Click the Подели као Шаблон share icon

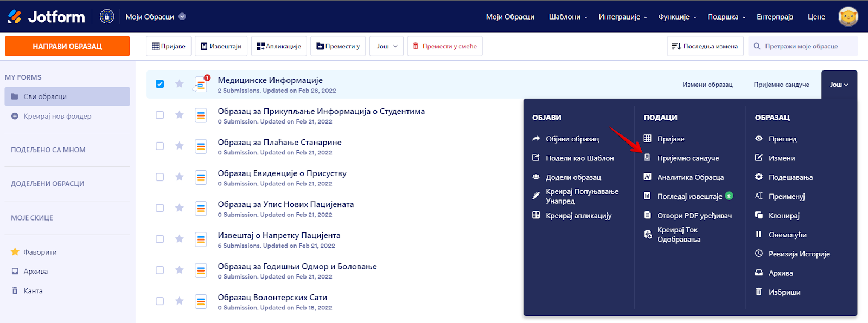pyautogui.click(x=536, y=158)
